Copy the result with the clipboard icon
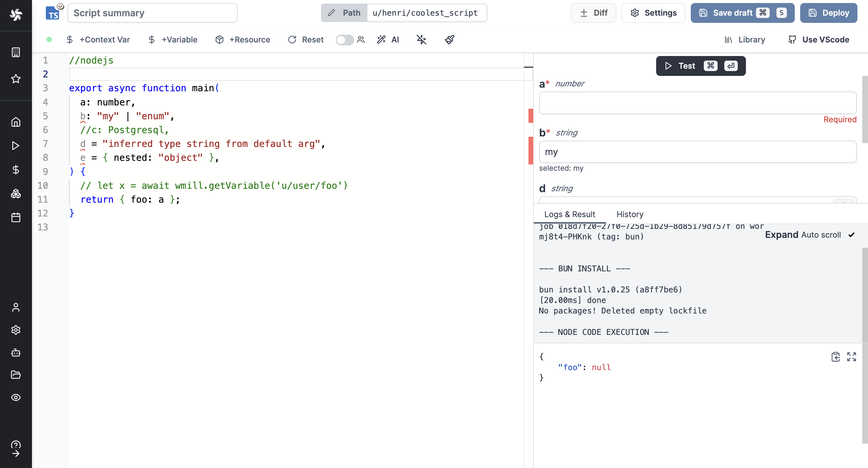The image size is (868, 468). pyautogui.click(x=836, y=357)
